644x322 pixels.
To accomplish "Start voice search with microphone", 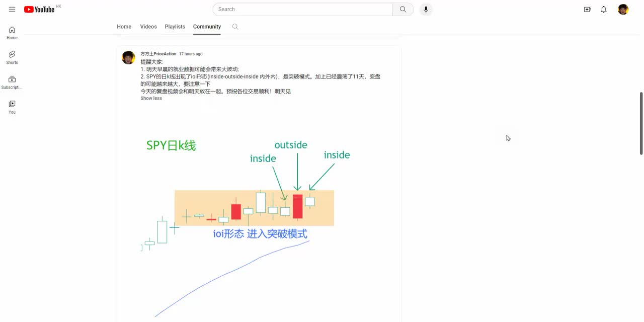I will point(426,9).
